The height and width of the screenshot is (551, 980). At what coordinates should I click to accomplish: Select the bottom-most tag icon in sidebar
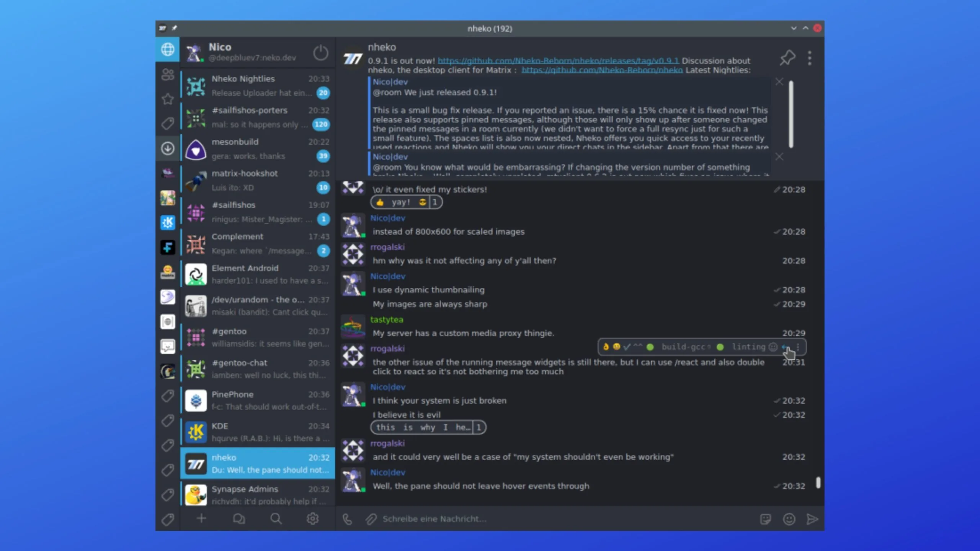(x=167, y=519)
